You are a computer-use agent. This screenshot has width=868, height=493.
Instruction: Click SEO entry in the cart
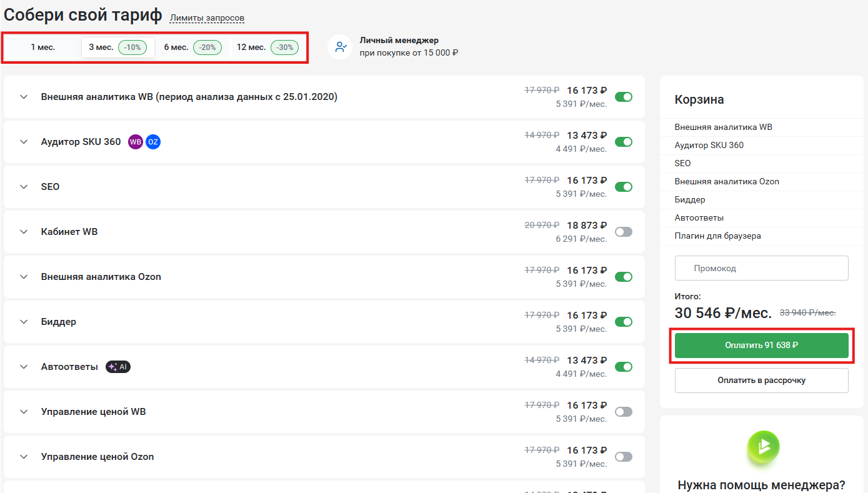pos(683,163)
